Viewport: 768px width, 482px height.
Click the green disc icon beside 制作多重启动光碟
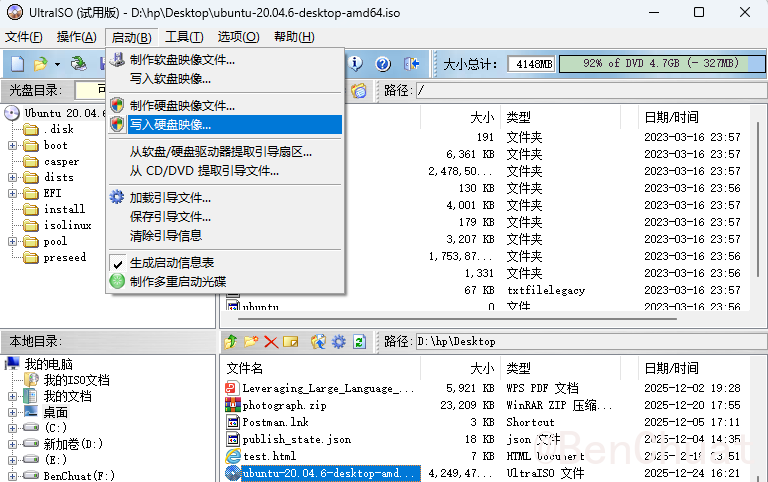pyautogui.click(x=117, y=281)
